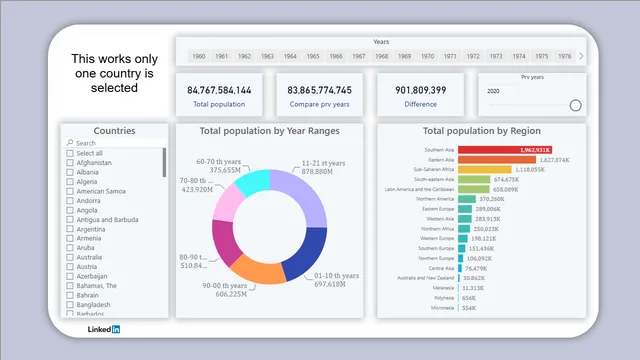Click the orange Eastern Asia bar
Screen dimensions: 640x360
pyautogui.click(x=497, y=160)
